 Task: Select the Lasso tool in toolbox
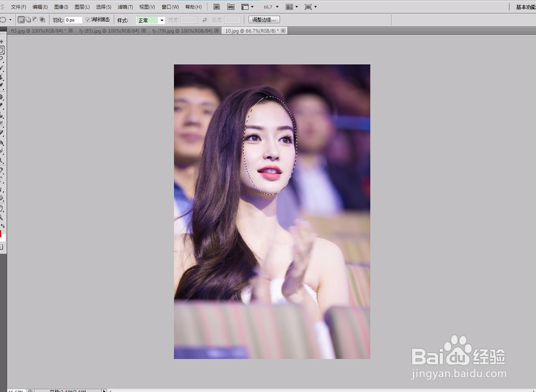coord(2,58)
